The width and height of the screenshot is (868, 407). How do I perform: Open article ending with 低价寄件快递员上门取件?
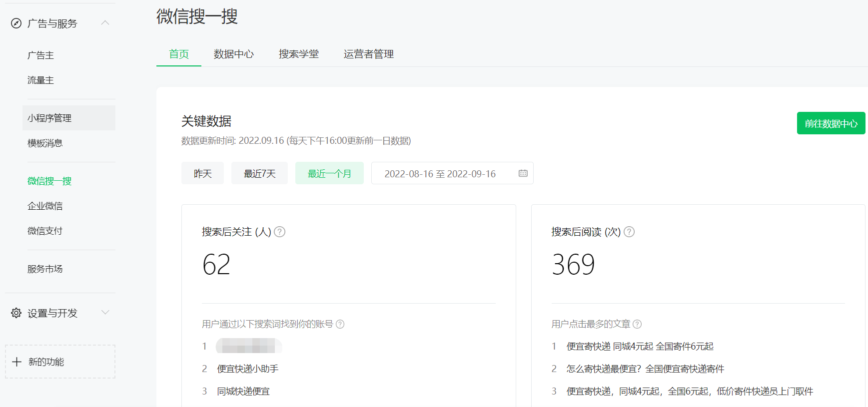click(x=690, y=392)
